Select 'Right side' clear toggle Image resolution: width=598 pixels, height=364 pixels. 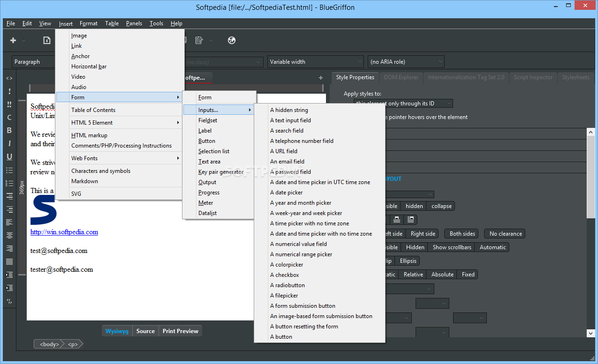click(x=423, y=234)
